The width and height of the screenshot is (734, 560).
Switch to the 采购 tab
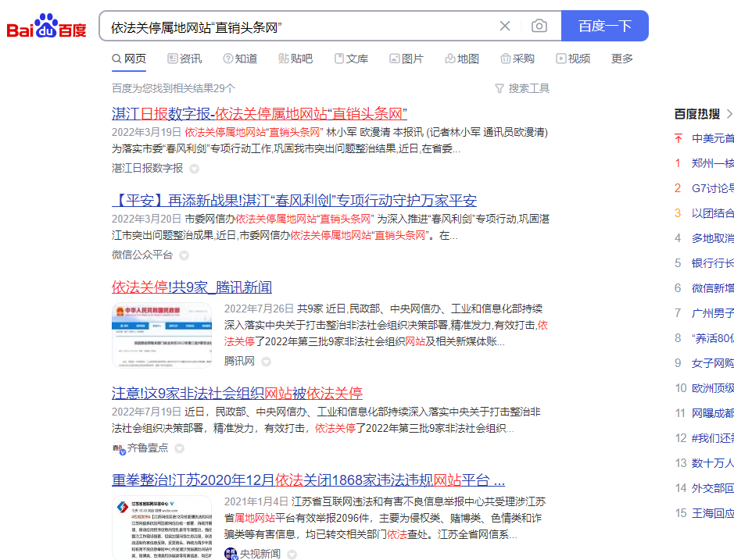pyautogui.click(x=517, y=59)
